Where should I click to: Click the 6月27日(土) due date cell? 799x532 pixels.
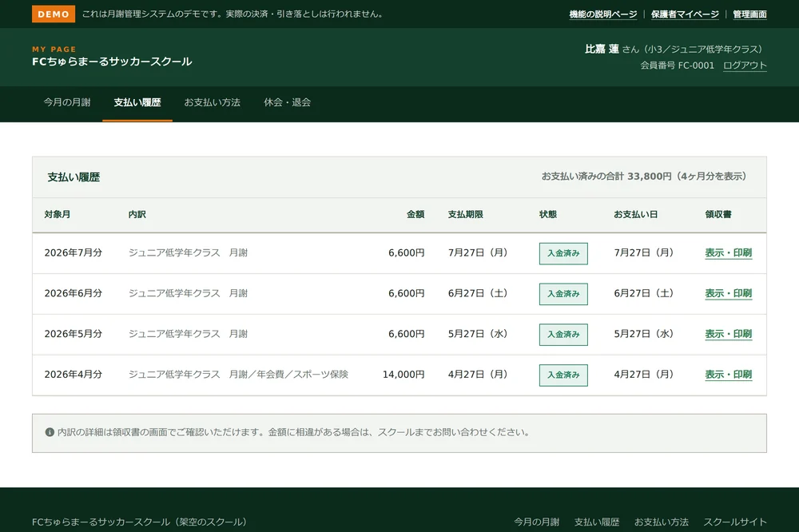pyautogui.click(x=478, y=293)
